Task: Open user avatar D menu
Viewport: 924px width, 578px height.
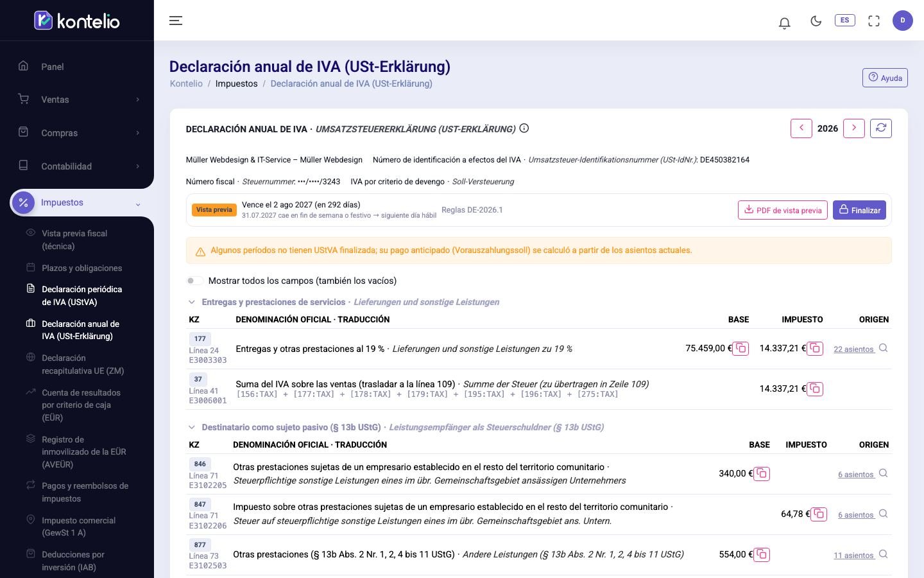Action: pyautogui.click(x=903, y=21)
